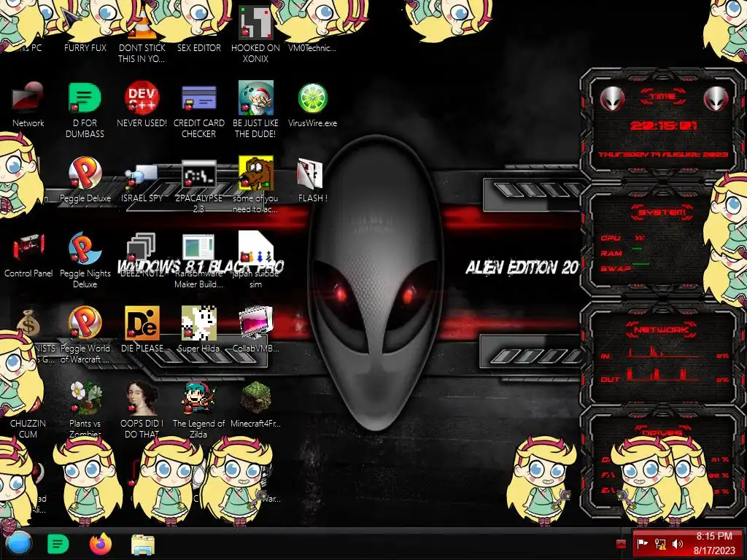Launch Peggle World of Warcraft icon
The image size is (747, 560).
85,323
